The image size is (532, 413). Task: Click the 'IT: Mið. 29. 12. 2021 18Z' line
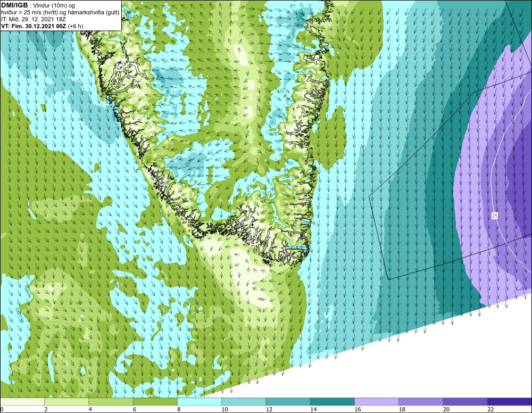(33, 19)
